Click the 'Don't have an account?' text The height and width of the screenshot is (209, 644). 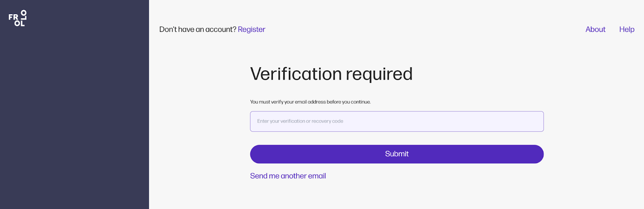pyautogui.click(x=198, y=29)
